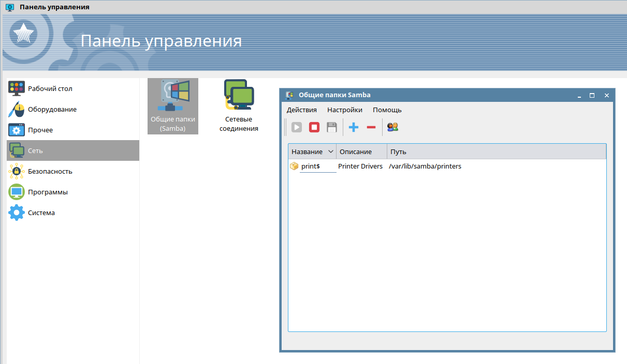Open Программы category in sidebar
The image size is (627, 364).
point(48,192)
